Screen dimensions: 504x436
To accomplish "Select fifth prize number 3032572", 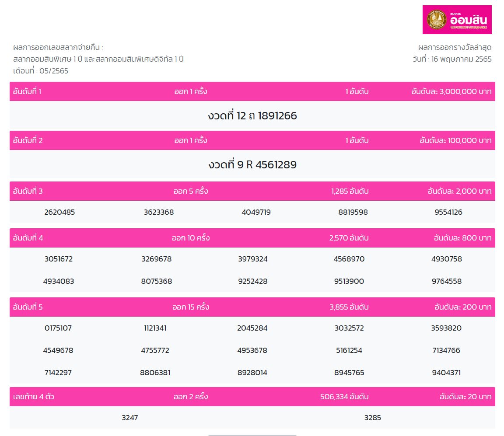I will tap(349, 328).
